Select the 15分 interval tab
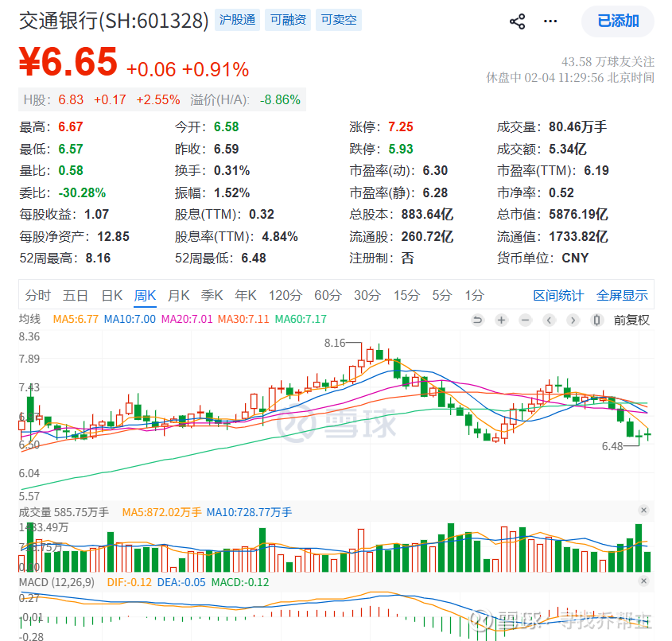The height and width of the screenshot is (641, 672). 406,295
